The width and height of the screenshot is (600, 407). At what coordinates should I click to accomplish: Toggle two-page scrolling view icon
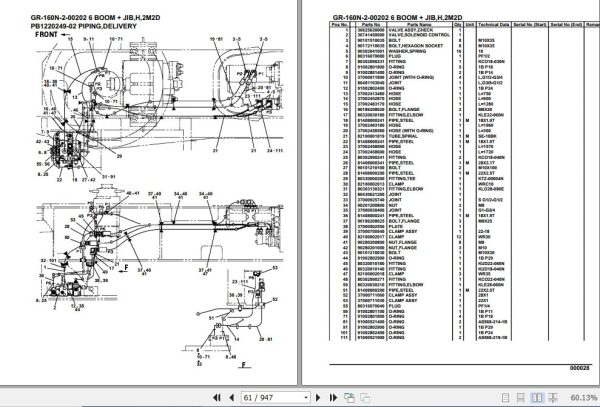pyautogui.click(x=553, y=398)
